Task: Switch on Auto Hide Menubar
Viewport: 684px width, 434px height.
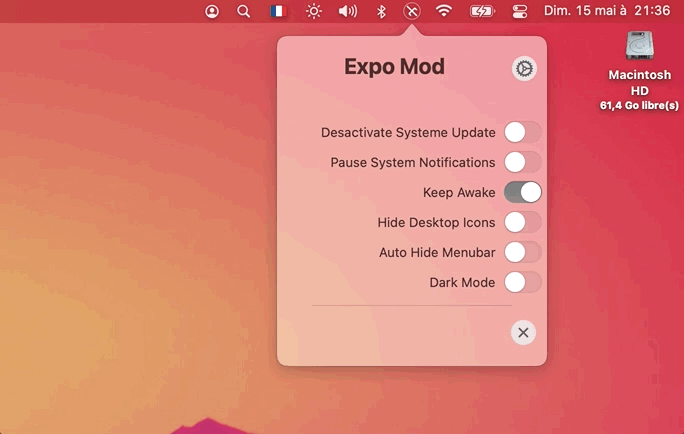Action: coord(523,252)
